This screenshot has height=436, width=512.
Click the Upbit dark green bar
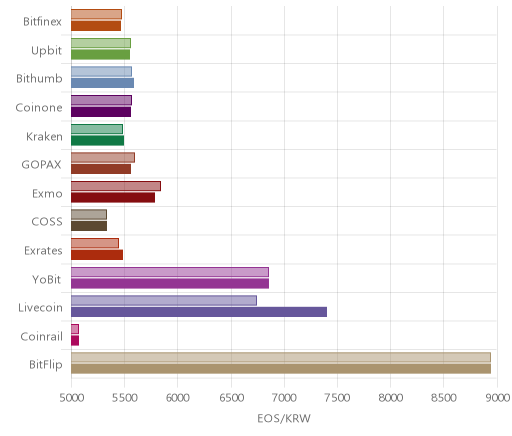[101, 54]
